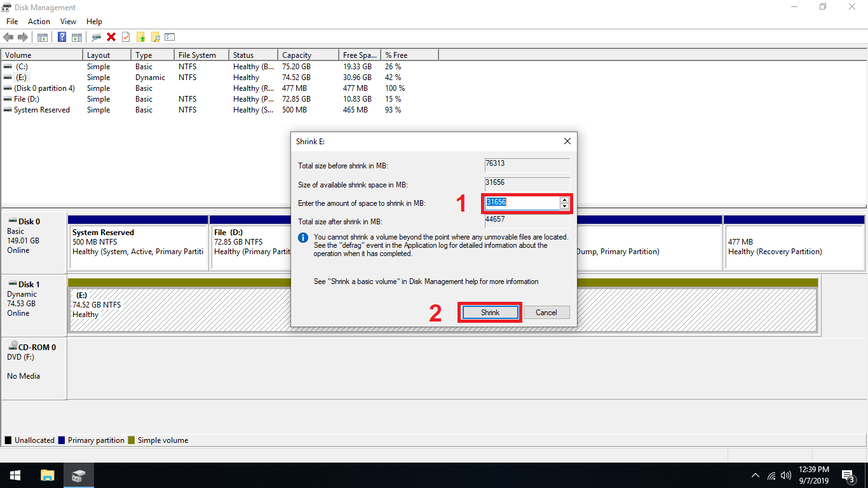Click the volume speaker tray icon
Viewport: 868px width, 488px height.
click(786, 475)
